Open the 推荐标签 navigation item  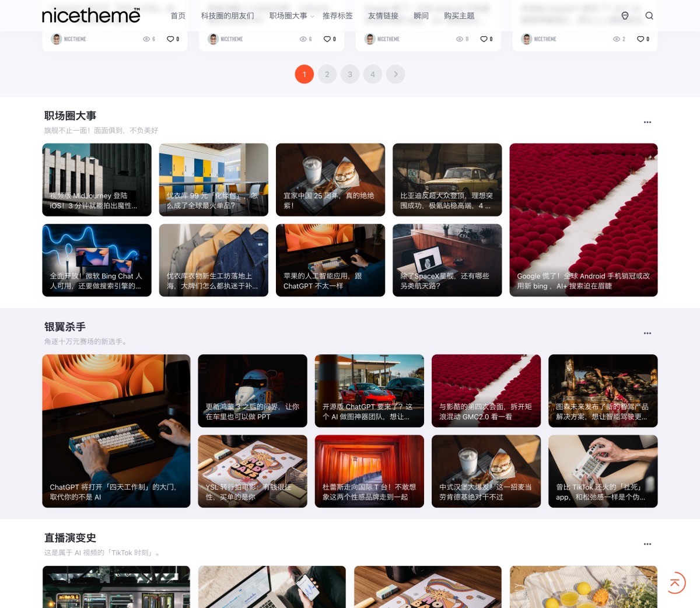click(337, 16)
